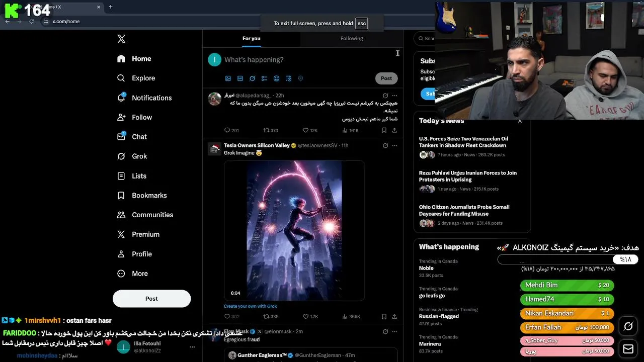Add a GIF icon in composer
This screenshot has height=362, width=644.
tap(240, 78)
